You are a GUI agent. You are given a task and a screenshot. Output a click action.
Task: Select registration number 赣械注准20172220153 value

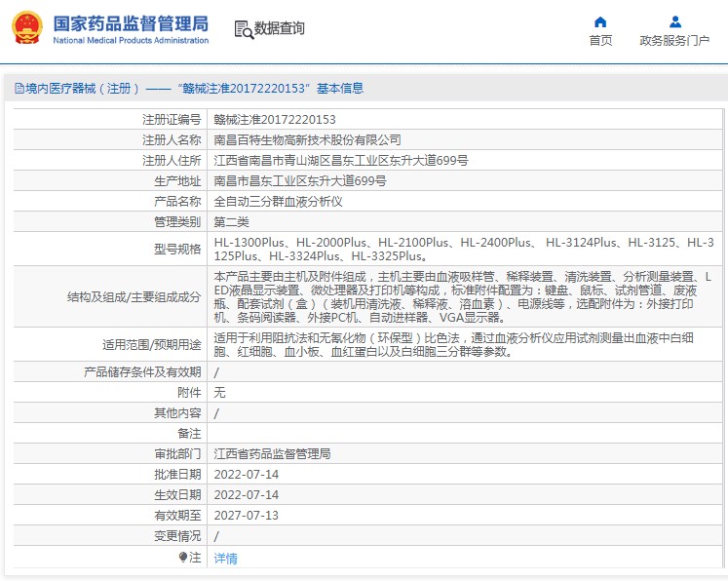click(x=275, y=120)
